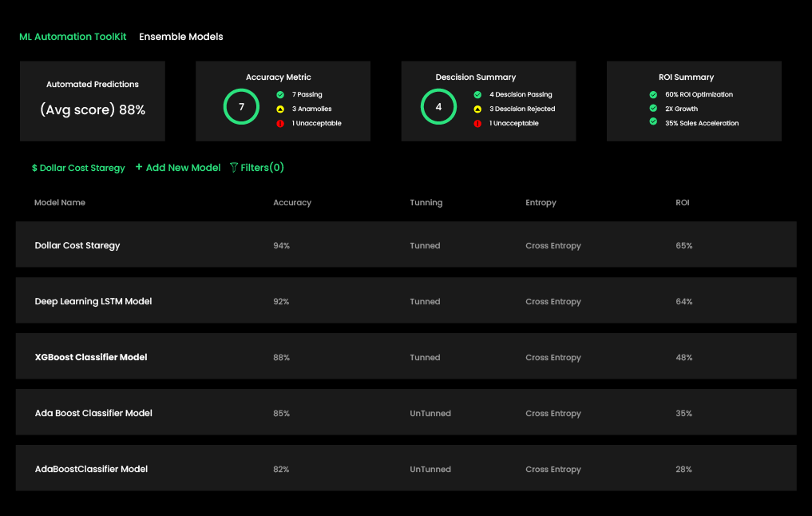
Task: Sort by the Accuracy column header
Action: tap(292, 203)
